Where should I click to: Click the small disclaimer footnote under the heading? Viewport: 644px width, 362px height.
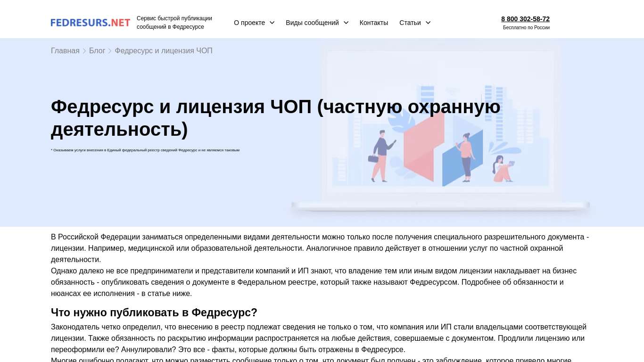tap(145, 150)
